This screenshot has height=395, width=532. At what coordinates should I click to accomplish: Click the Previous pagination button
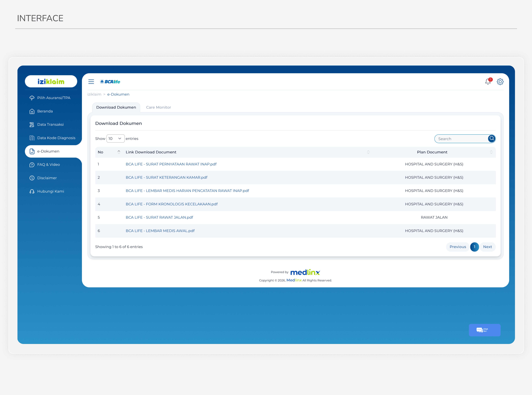click(x=458, y=247)
